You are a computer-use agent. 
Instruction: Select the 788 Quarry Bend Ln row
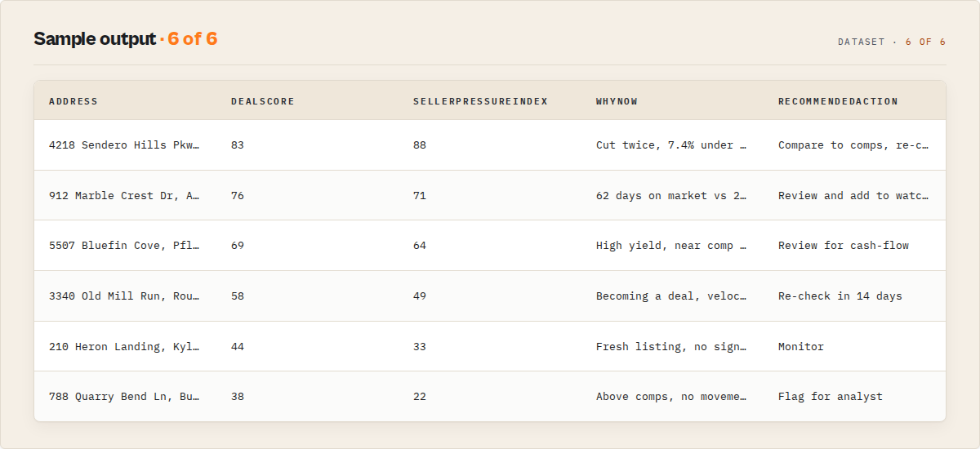click(490, 397)
